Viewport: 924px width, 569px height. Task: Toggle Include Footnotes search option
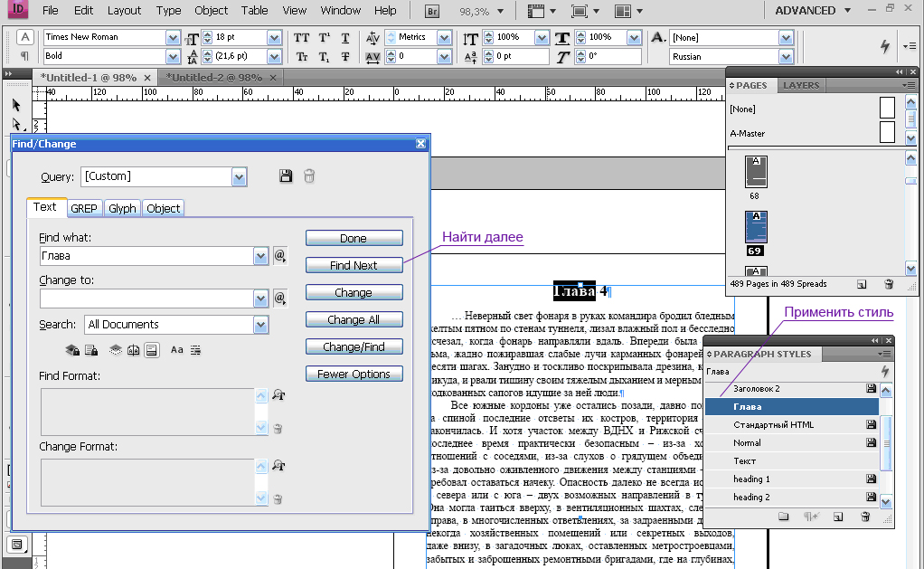pyautogui.click(x=152, y=350)
